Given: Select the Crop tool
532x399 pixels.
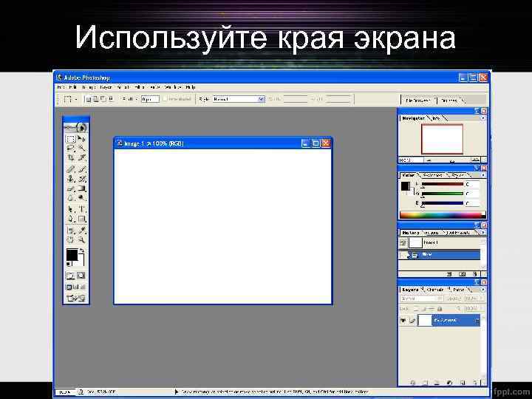Looking at the screenshot, I should 71,158.
